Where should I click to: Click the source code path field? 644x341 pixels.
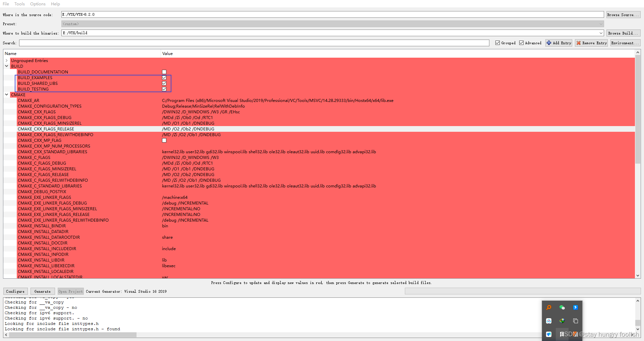point(332,15)
